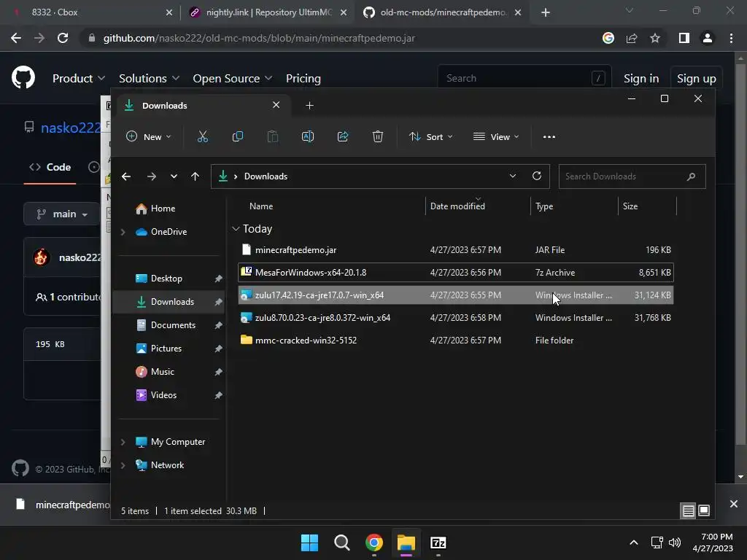
Task: Open the main branch dropdown on GitHub
Action: [62, 214]
